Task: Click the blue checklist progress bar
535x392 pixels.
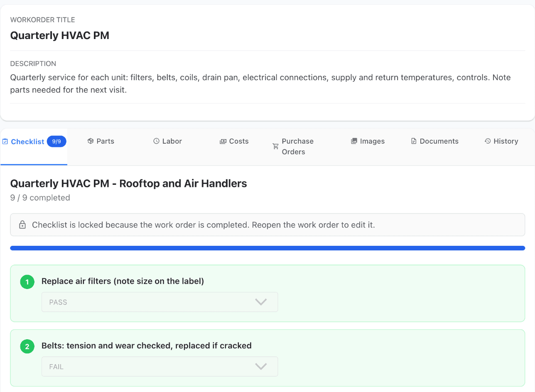Action: 267,248
